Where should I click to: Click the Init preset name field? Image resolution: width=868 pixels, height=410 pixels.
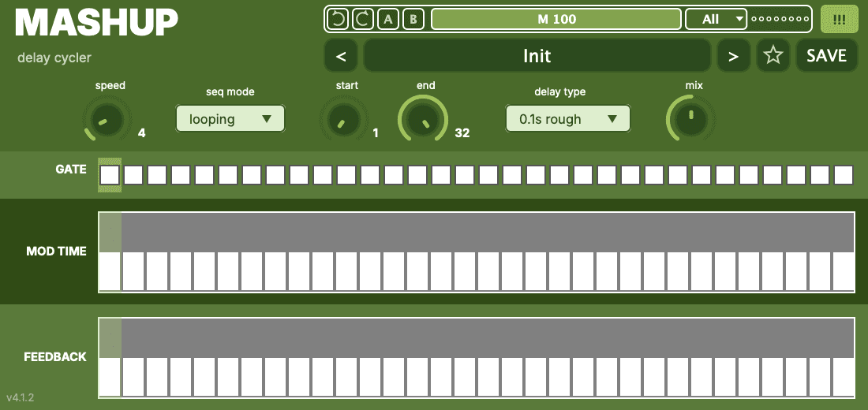click(x=537, y=56)
